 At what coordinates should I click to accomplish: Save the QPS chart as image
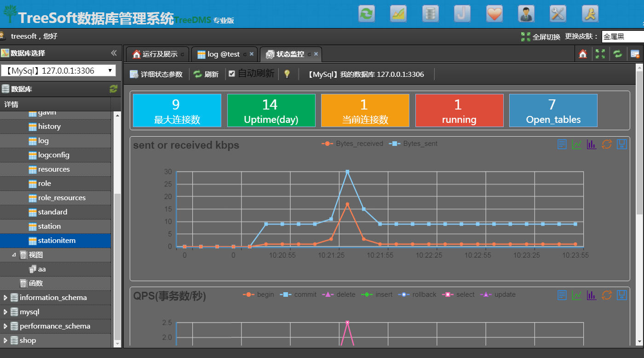622,295
